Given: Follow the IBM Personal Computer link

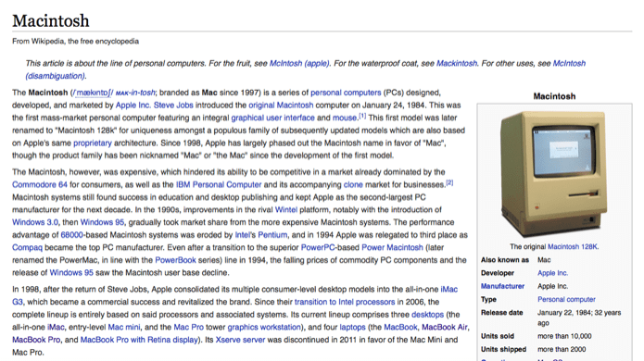Looking at the screenshot, I should click(219, 184).
